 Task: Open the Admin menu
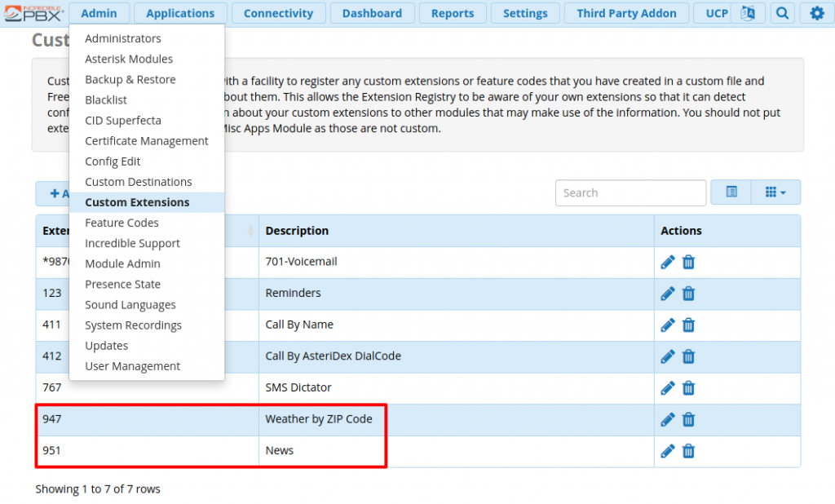coord(99,13)
